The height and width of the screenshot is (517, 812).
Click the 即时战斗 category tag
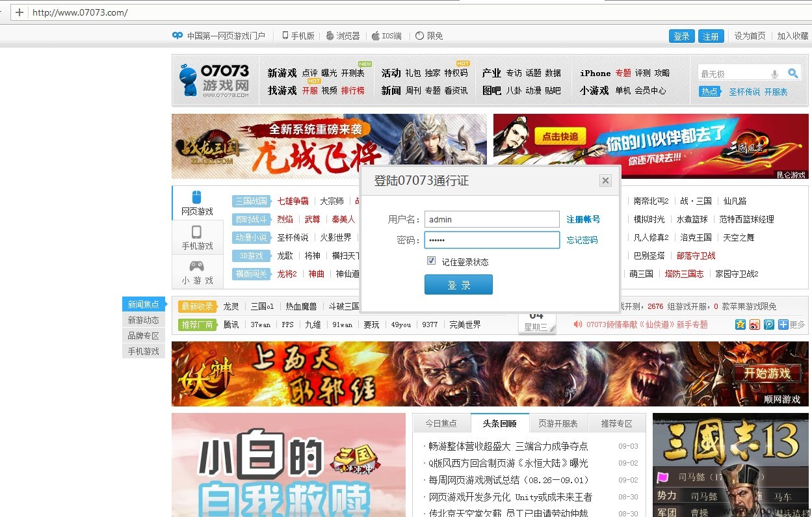click(x=251, y=219)
